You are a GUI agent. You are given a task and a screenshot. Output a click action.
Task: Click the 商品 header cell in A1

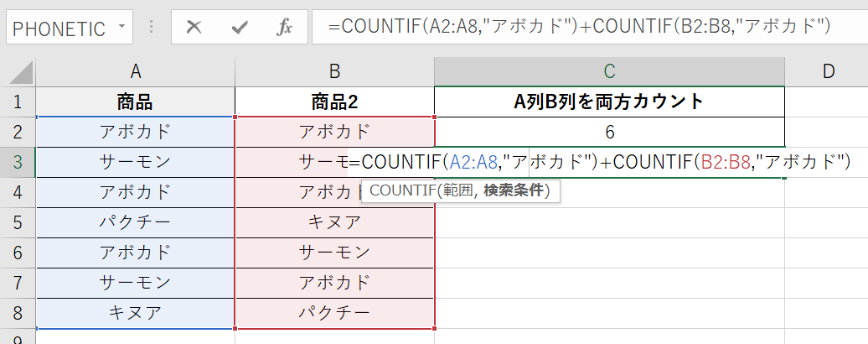(135, 102)
